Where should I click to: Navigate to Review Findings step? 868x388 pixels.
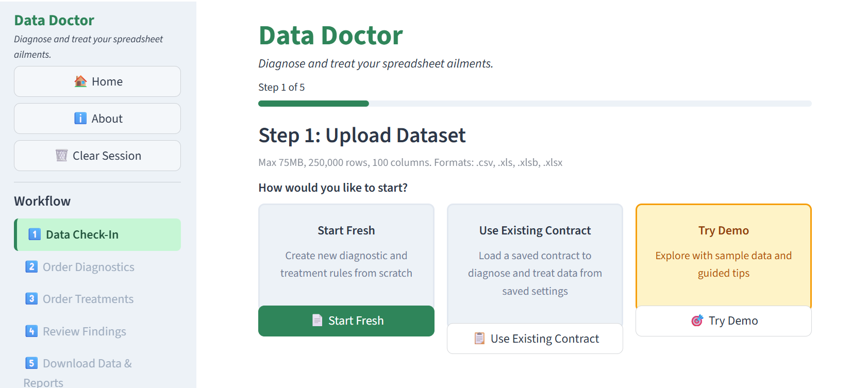(x=84, y=331)
